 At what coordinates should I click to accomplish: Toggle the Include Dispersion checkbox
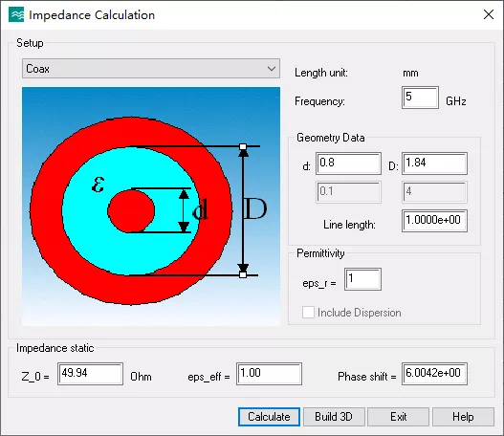pyautogui.click(x=308, y=313)
